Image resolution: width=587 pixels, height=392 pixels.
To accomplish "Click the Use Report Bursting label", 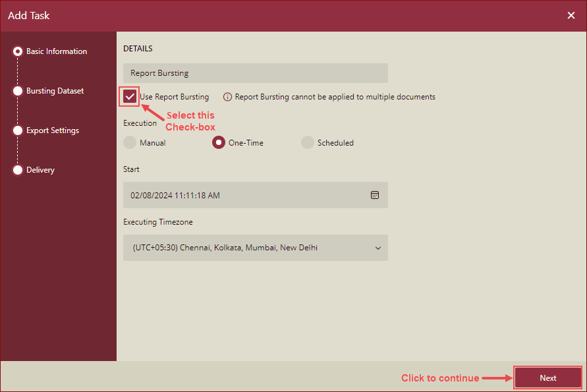I will pyautogui.click(x=175, y=96).
